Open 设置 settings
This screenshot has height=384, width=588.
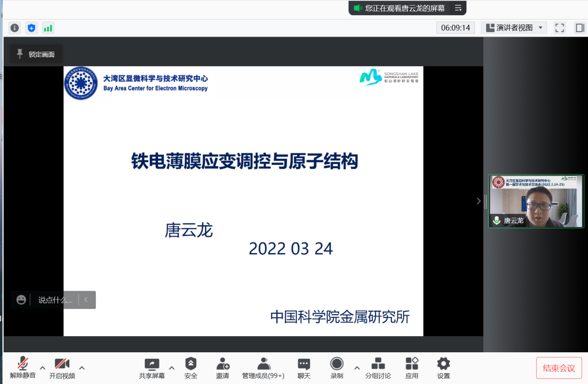pyautogui.click(x=443, y=368)
